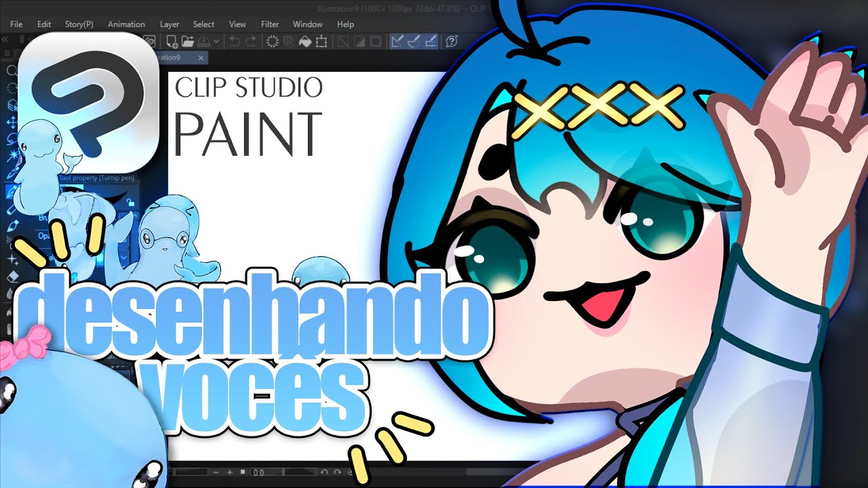Click the Invert selection icon
Screen dimensions: 868x488
point(359,41)
